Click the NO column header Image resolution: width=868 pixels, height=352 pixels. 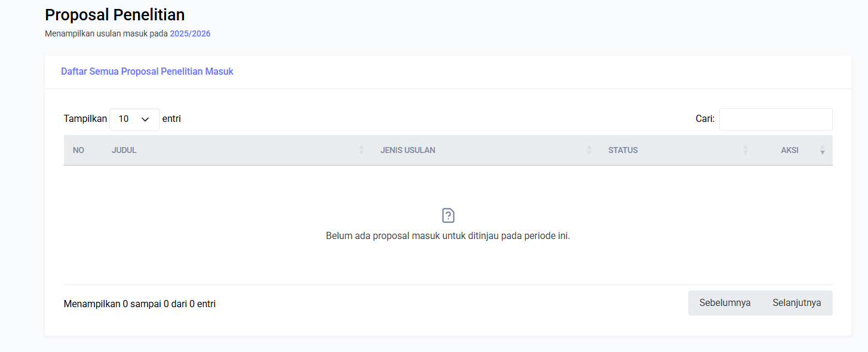coord(78,150)
